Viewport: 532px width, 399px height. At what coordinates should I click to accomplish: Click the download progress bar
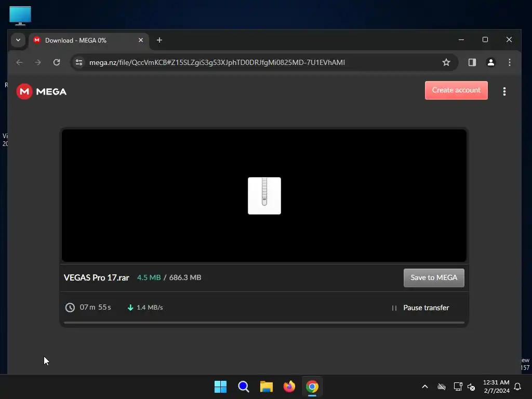[x=264, y=323]
